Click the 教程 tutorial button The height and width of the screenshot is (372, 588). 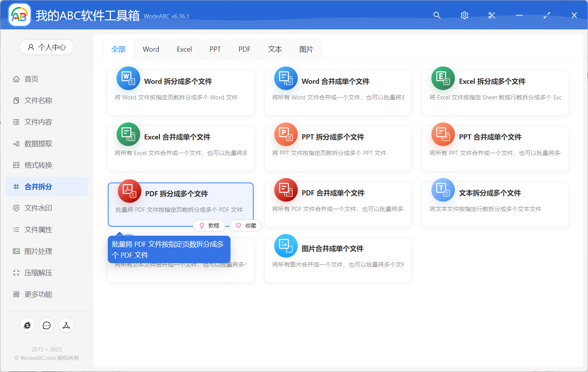click(209, 226)
